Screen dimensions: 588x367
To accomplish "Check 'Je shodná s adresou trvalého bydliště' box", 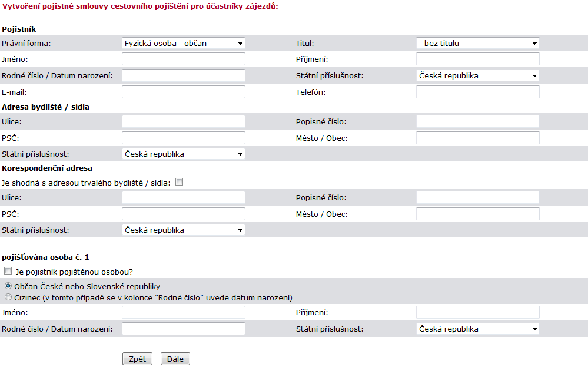I will [180, 182].
